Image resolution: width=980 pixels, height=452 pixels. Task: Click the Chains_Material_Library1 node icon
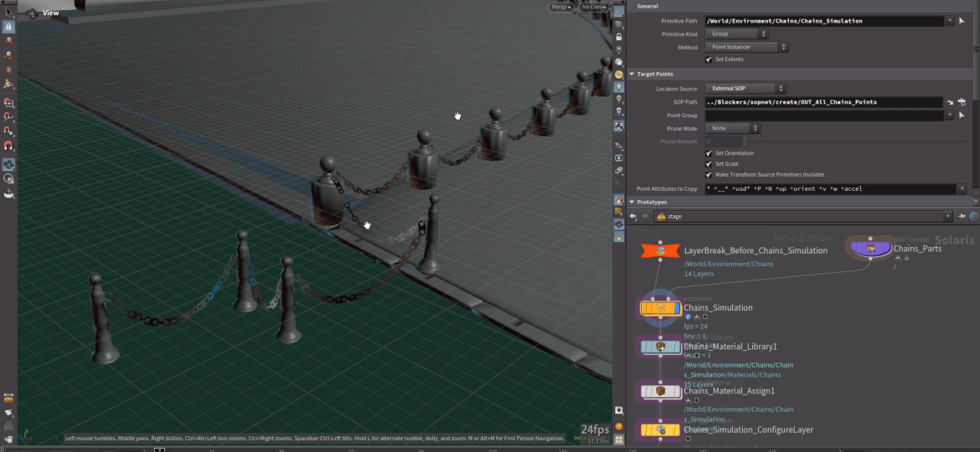tap(660, 347)
